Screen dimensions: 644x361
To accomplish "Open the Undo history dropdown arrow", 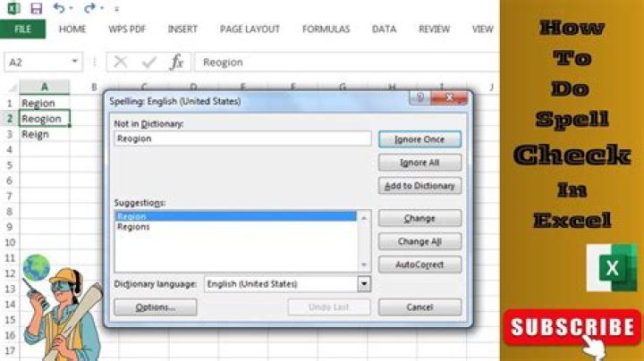I will 72,9.
